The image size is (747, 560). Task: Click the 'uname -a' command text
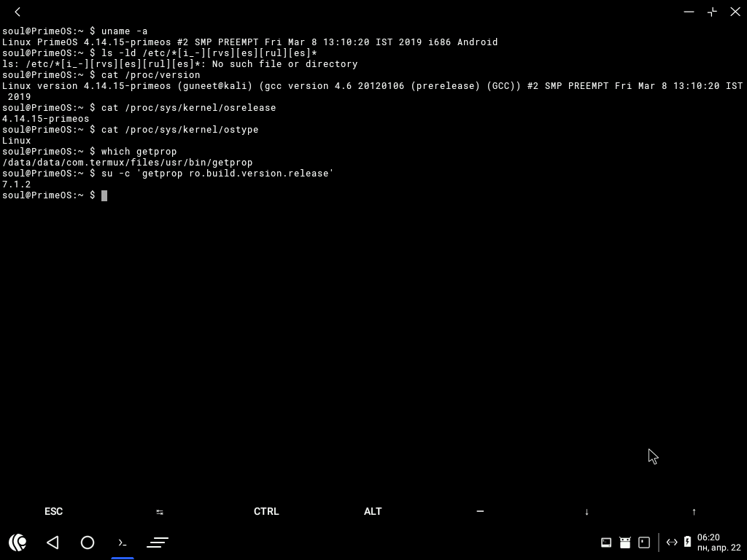click(x=124, y=31)
